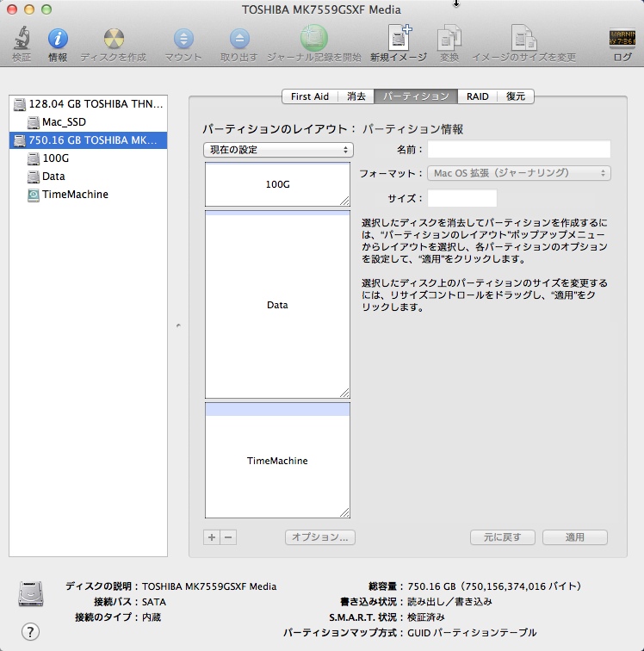Click the 内蔵 connection type value
This screenshot has width=644, height=651.
click(152, 617)
